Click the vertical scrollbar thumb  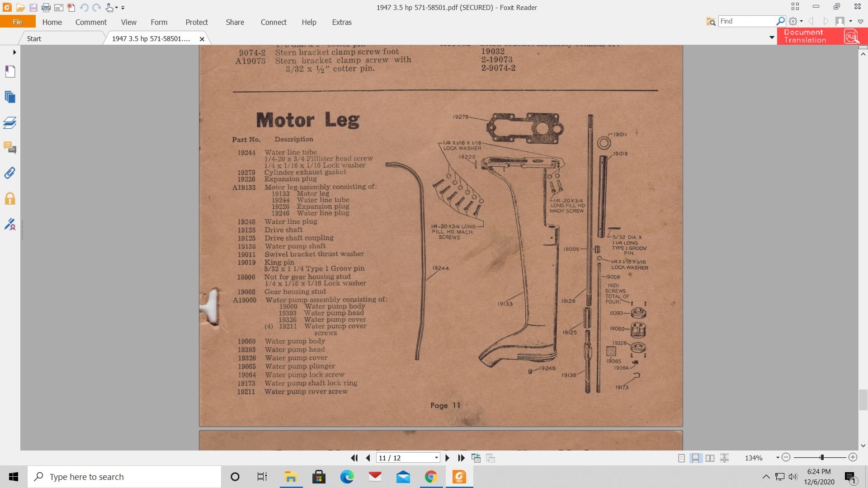863,399
